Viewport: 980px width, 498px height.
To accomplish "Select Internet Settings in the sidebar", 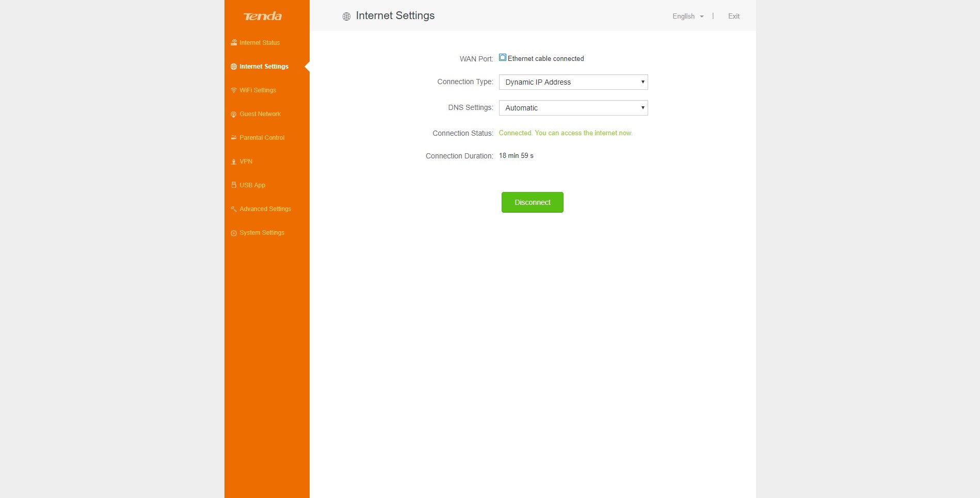I will pyautogui.click(x=264, y=67).
